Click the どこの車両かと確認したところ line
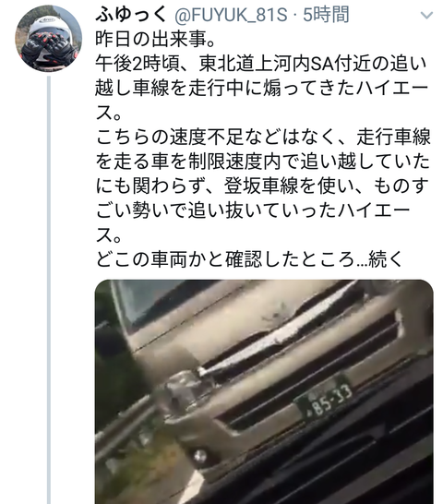This screenshot has width=443, height=504. coord(225,259)
